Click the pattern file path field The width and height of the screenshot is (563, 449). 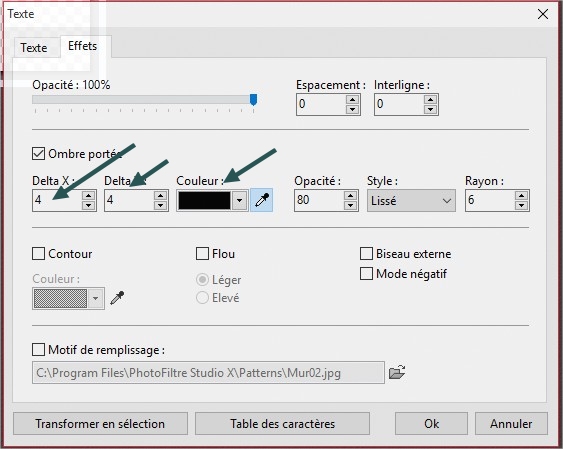point(208,373)
